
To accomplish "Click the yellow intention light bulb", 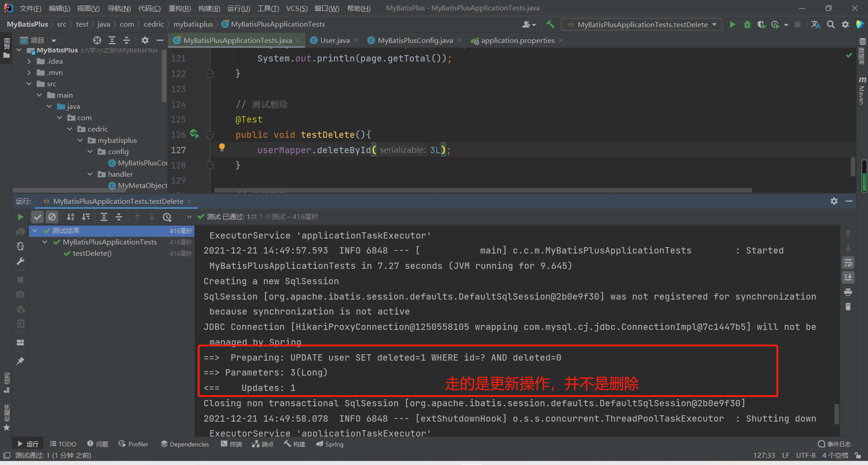I will [222, 147].
